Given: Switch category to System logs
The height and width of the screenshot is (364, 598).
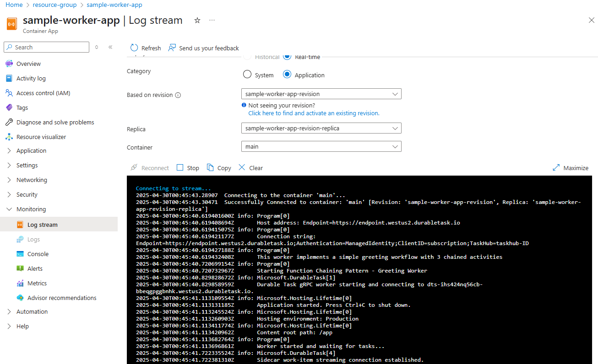Looking at the screenshot, I should [247, 74].
